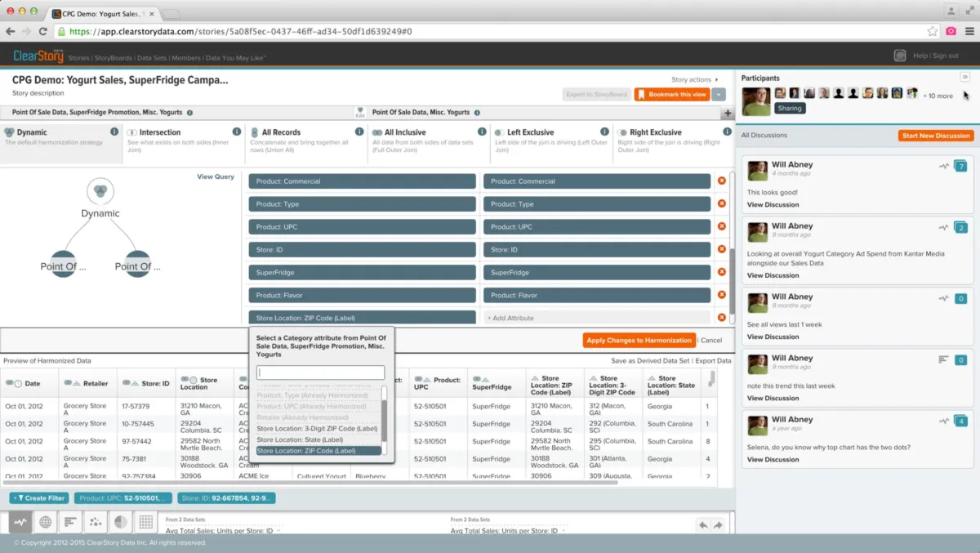Viewport: 980px width, 553px height.
Task: Select the pie chart visualization icon
Action: (120, 522)
